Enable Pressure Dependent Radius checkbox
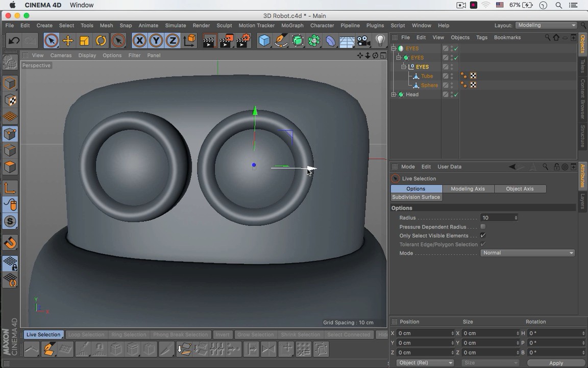 coord(483,227)
